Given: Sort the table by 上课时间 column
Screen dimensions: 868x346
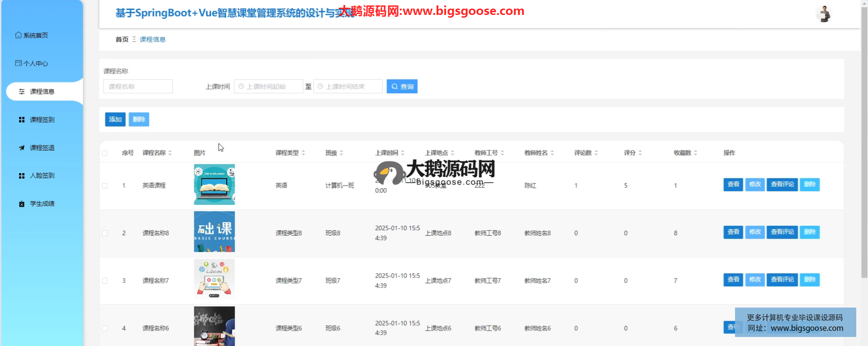Looking at the screenshot, I should (403, 153).
